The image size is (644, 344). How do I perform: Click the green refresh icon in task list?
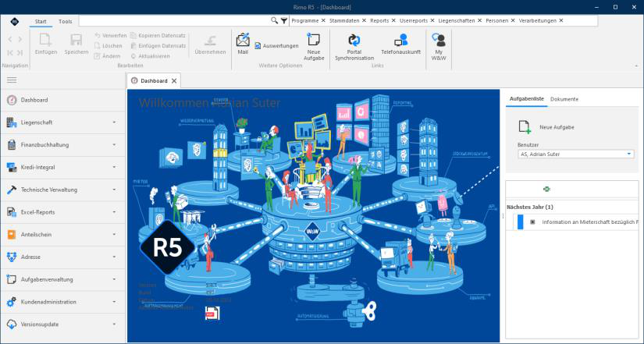[x=546, y=190]
